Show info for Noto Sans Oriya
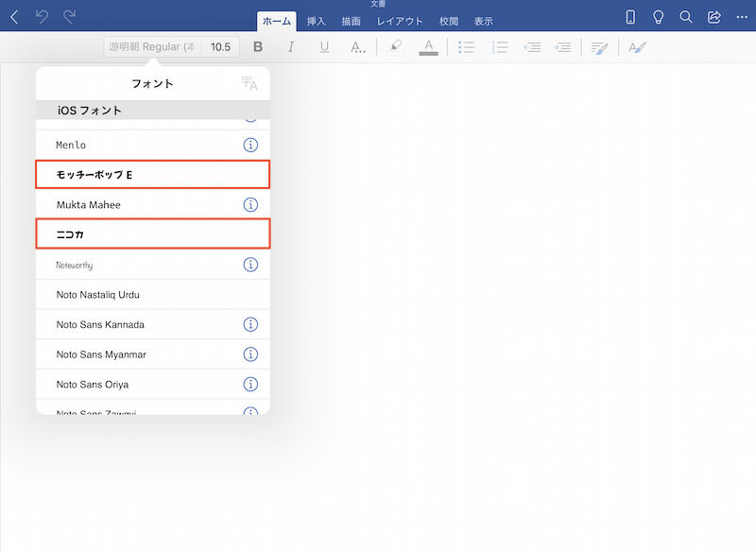Viewport: 756px width, 552px height. 250,385
